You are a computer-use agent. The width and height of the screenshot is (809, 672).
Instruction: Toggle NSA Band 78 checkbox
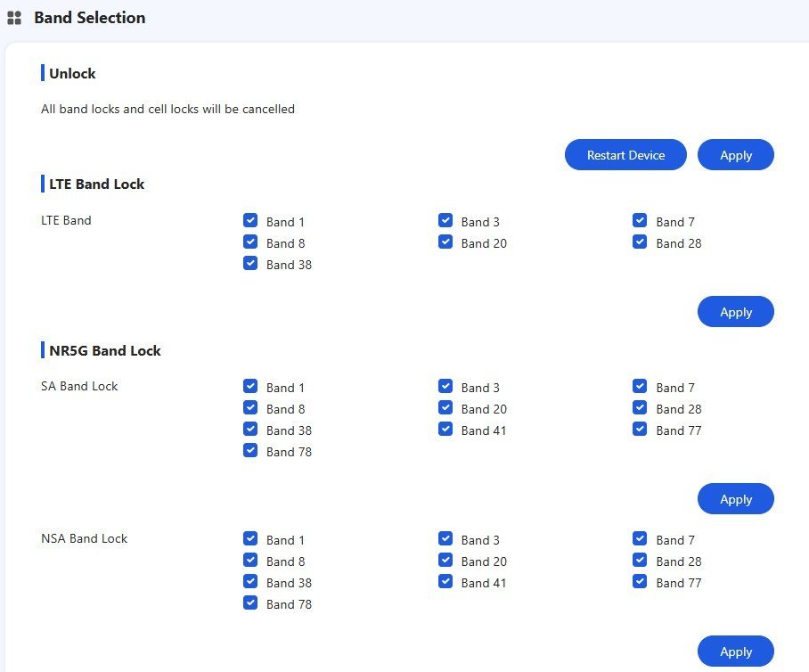click(250, 603)
